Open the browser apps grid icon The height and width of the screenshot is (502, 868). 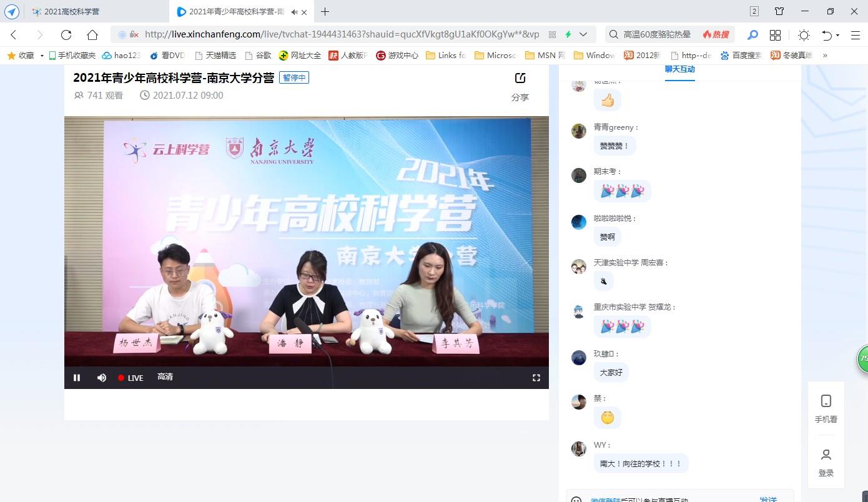(x=775, y=35)
